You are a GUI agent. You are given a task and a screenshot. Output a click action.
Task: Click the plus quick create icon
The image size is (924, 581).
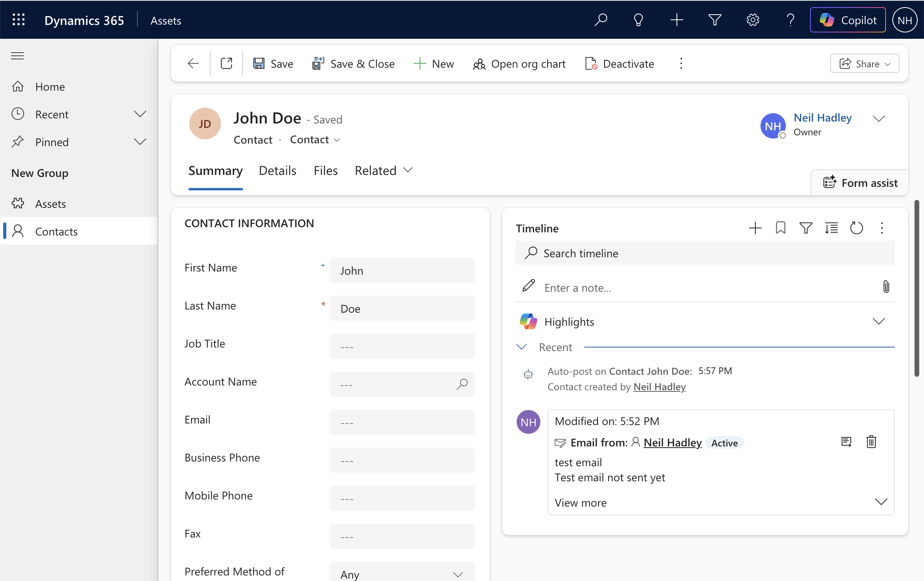677,20
